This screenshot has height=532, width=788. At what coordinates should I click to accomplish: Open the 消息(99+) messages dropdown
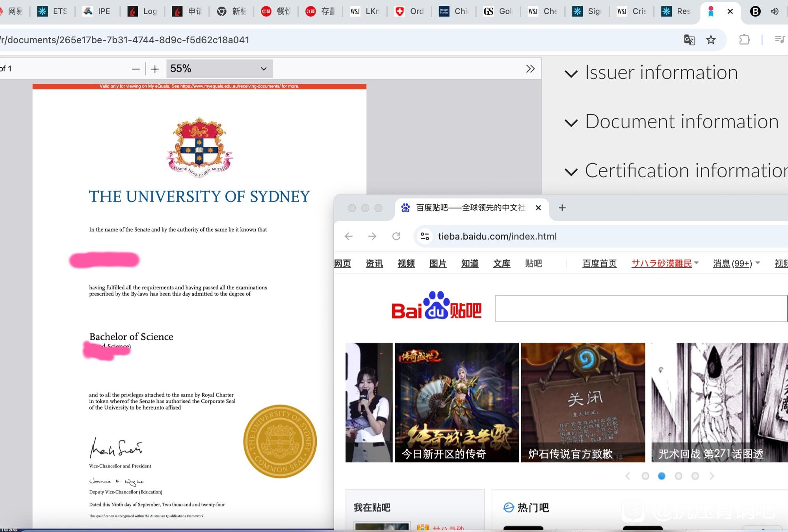tap(736, 263)
